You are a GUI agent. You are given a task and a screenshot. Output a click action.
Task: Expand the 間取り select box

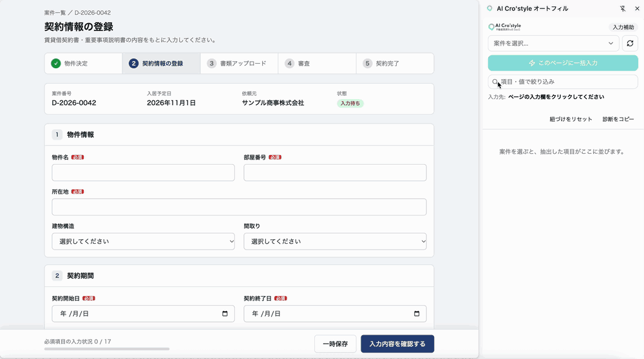pos(335,242)
